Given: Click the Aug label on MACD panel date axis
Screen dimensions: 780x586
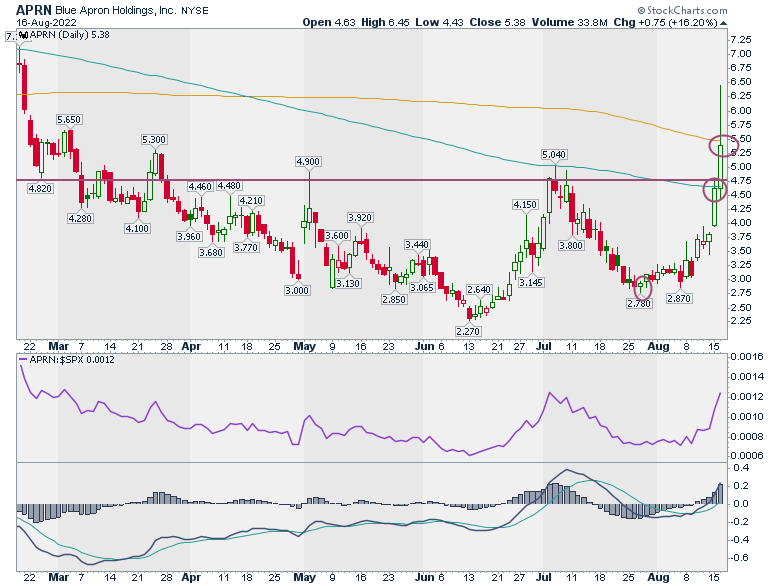Looking at the screenshot, I should 658,578.
